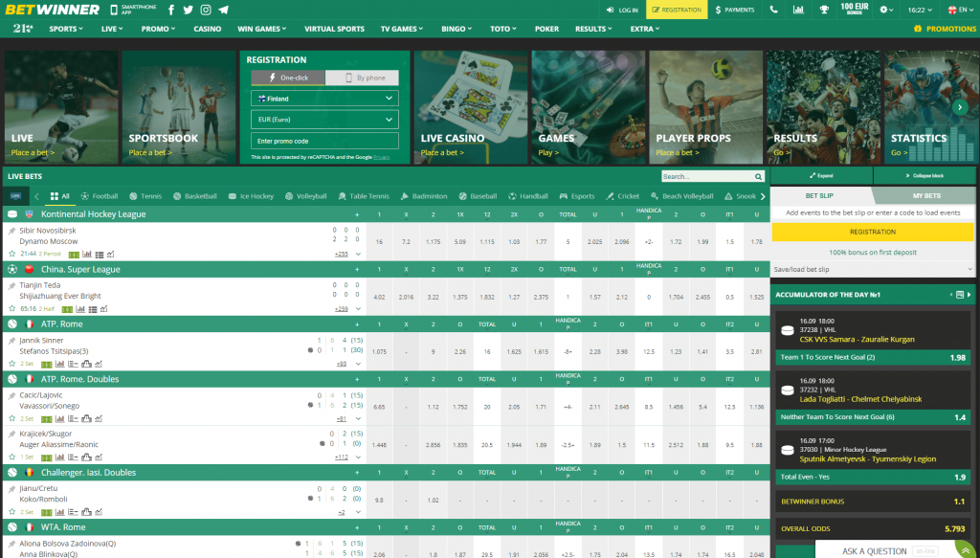Image resolution: width=980 pixels, height=558 pixels.
Task: Click the Collapse block button
Action: coord(924,175)
